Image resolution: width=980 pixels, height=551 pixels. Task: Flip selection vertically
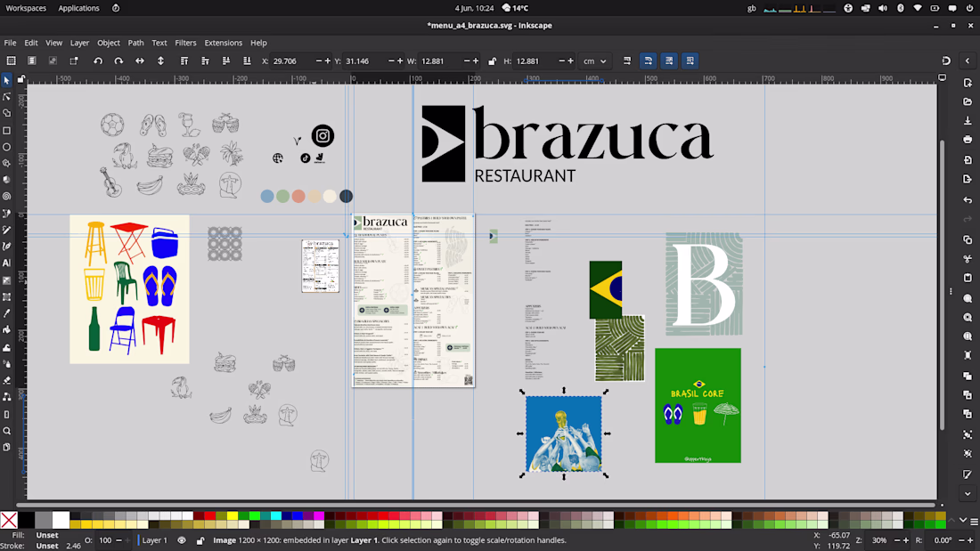tap(160, 61)
